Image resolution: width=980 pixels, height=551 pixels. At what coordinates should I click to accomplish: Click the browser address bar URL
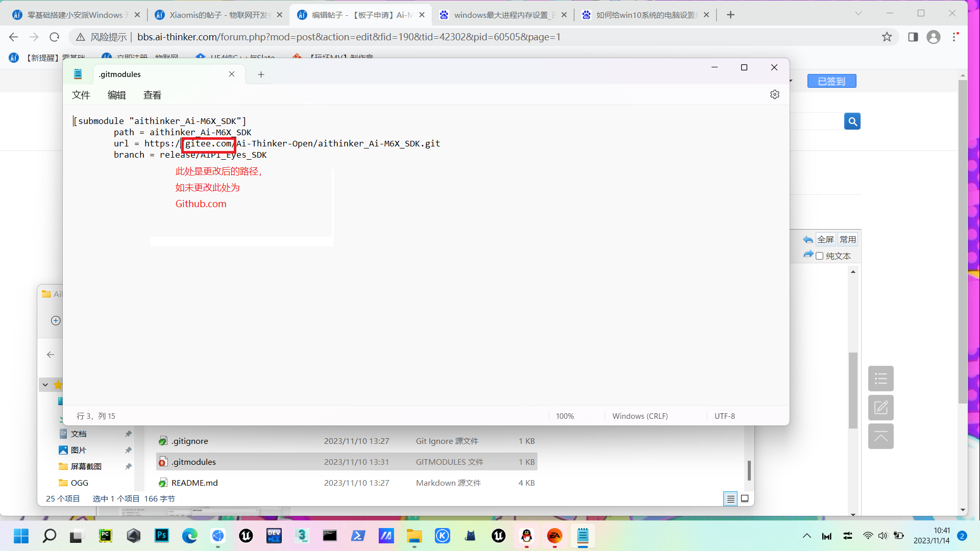(349, 37)
